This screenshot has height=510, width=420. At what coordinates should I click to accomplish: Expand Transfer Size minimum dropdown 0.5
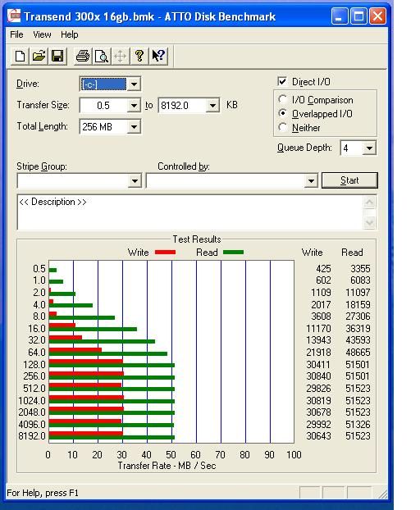pyautogui.click(x=134, y=106)
